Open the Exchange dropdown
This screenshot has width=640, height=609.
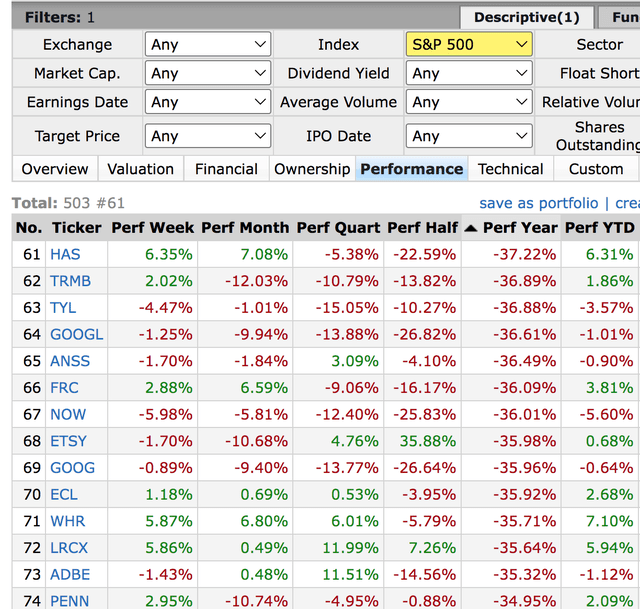click(x=208, y=44)
